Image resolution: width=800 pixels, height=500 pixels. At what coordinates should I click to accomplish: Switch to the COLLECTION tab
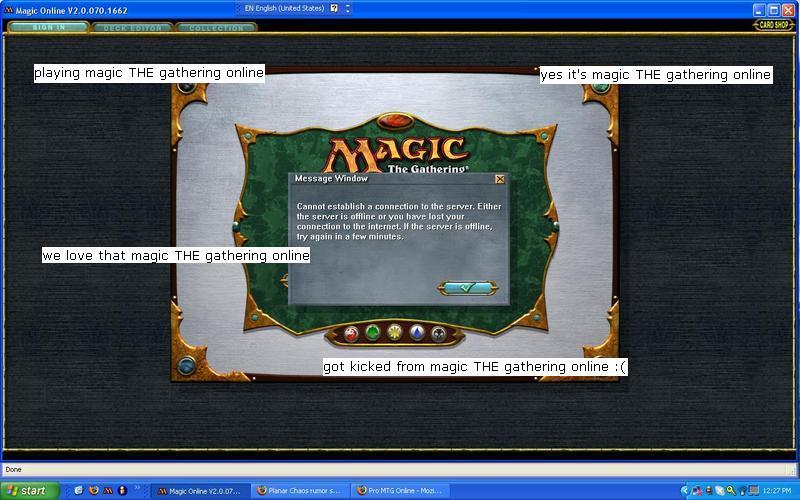216,28
